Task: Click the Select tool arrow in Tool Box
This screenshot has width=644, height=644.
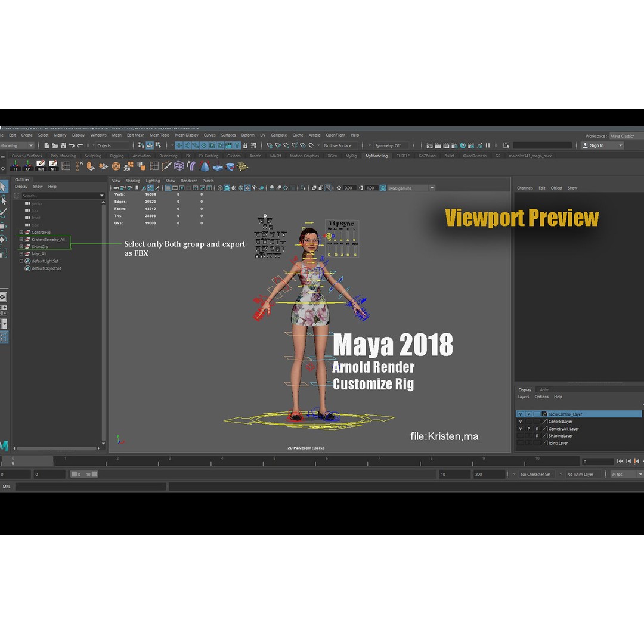Action: click(x=4, y=187)
